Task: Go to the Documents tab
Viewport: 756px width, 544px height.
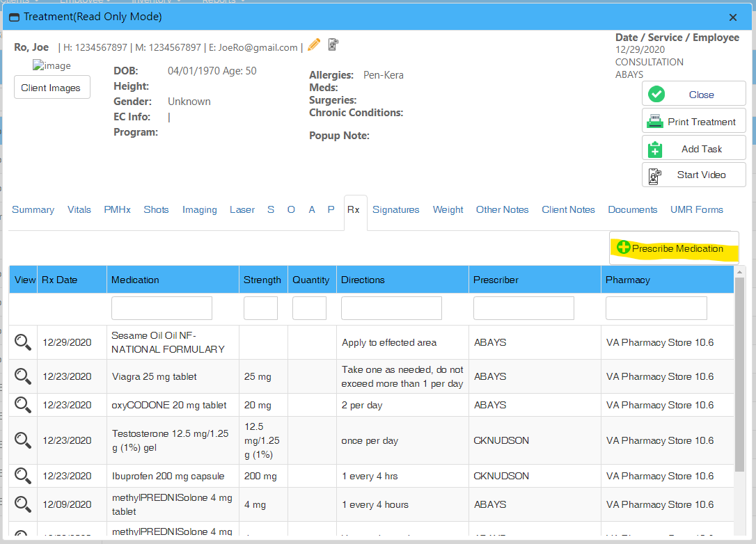Action: pyautogui.click(x=633, y=209)
